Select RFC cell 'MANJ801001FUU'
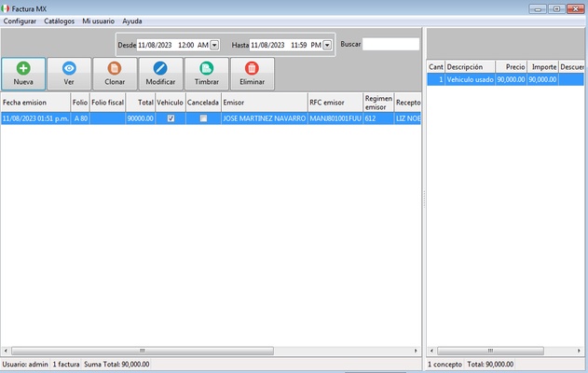This screenshot has width=588, height=373. (335, 118)
